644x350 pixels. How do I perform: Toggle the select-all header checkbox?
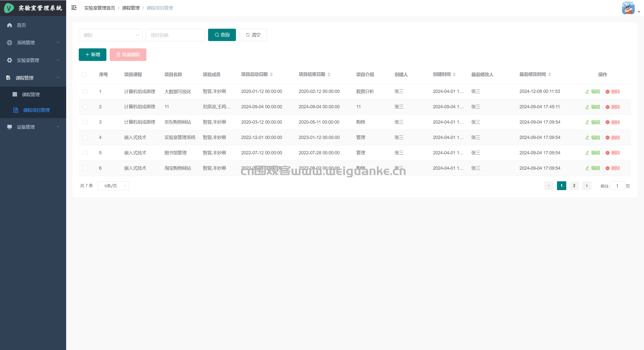pos(84,75)
